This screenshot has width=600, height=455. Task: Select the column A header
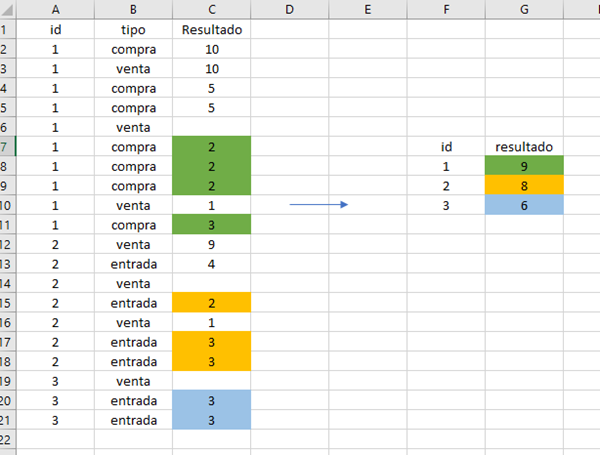56,10
